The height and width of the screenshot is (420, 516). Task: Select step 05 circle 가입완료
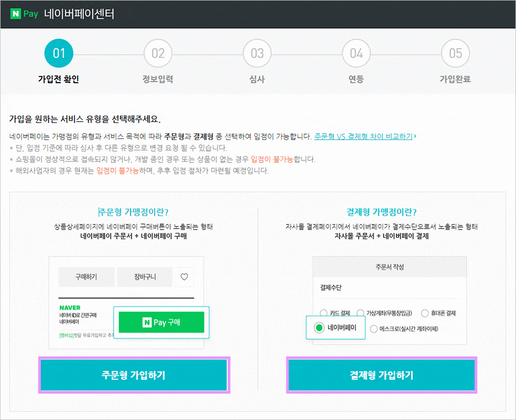click(455, 53)
